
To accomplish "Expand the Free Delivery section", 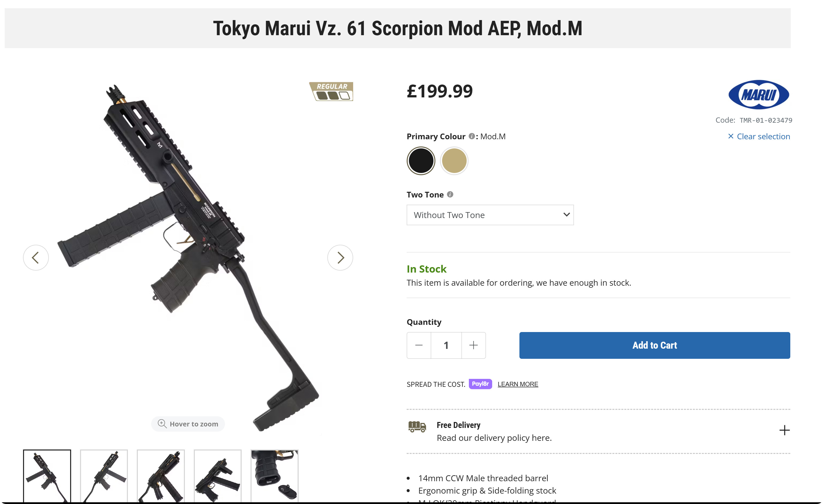I will 784,430.
